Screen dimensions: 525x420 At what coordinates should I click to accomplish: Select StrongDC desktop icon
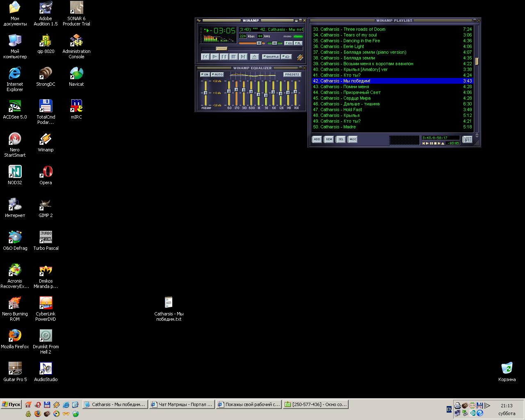tap(46, 77)
